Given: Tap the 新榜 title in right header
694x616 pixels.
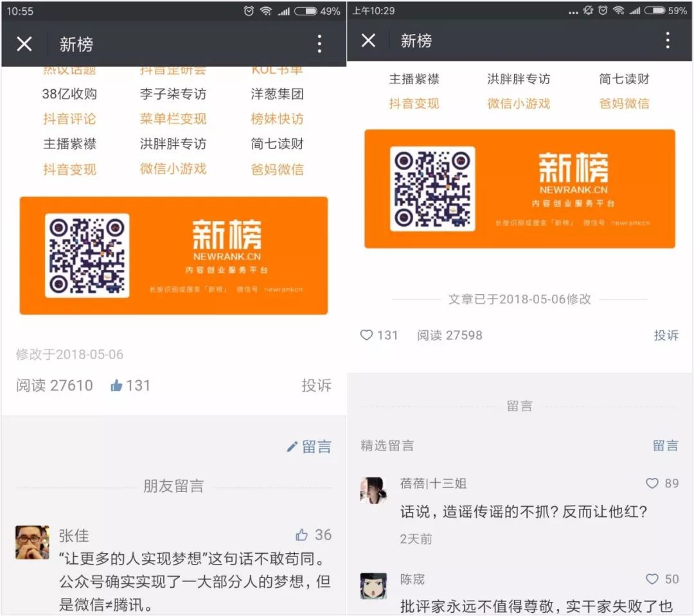Looking at the screenshot, I should [x=416, y=40].
